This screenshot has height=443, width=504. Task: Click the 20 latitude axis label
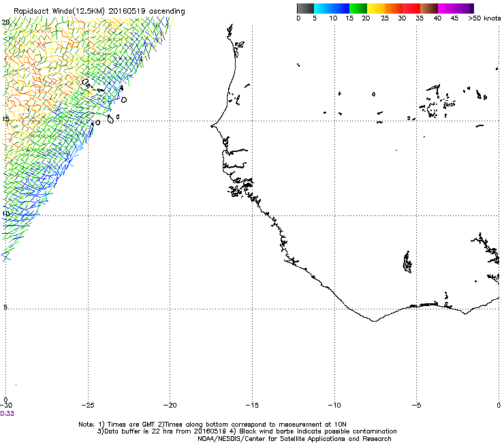coord(5,22)
